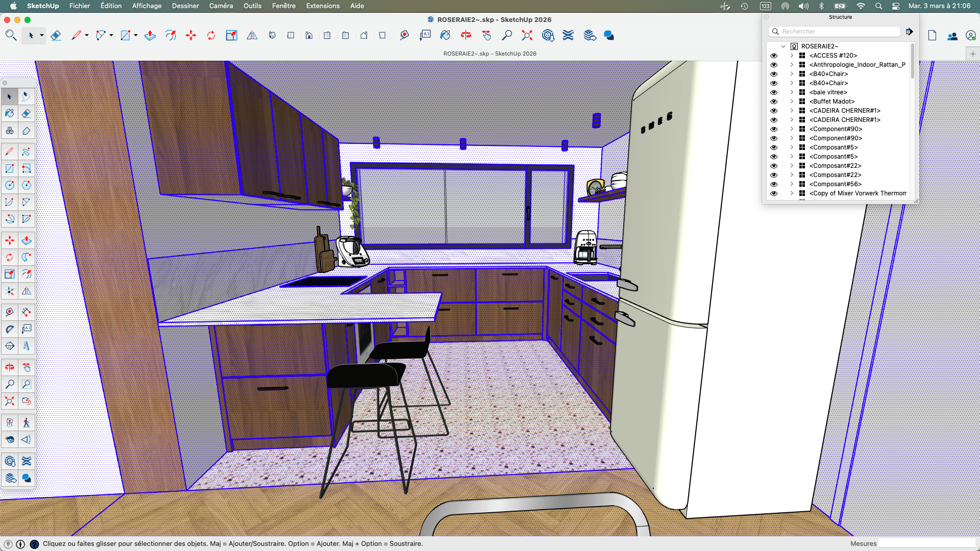
Task: Activate the Orbit tool
Action: (465, 36)
